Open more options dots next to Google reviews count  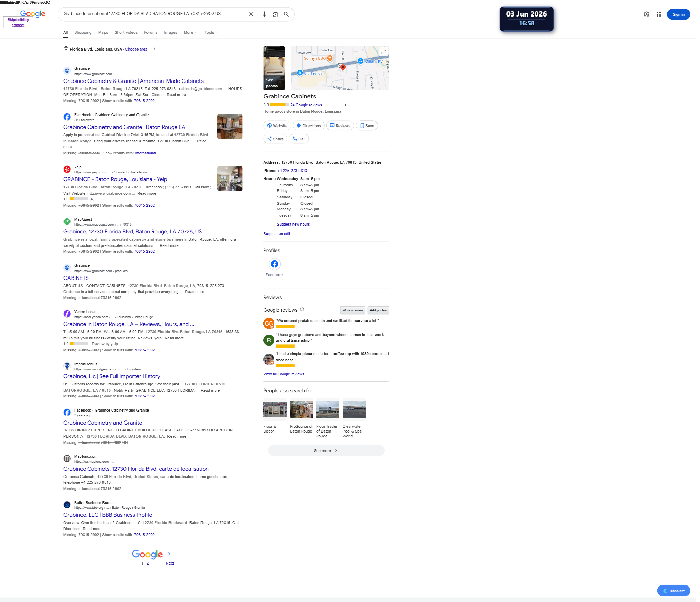[346, 105]
